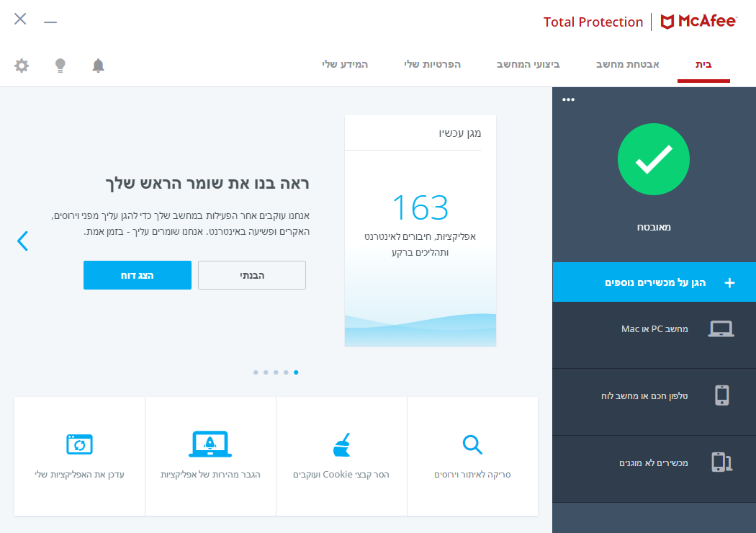Screen dimensions: 756x533
Task: Click the מגן עכשיו card header
Action: (x=459, y=133)
